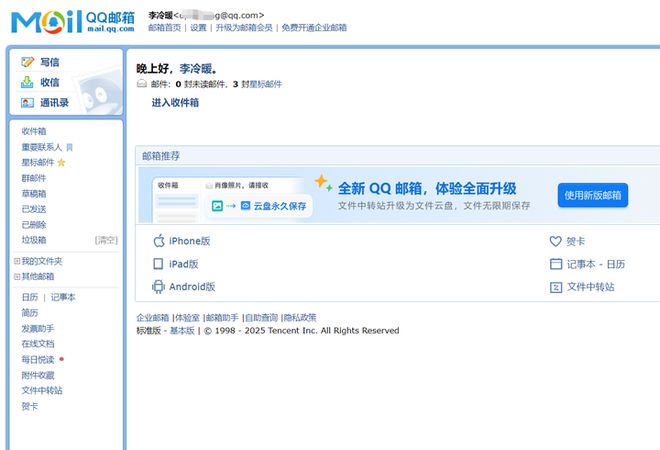Switch to 基本版 at the footer
Screen dimensions: 660x450
[182, 331]
